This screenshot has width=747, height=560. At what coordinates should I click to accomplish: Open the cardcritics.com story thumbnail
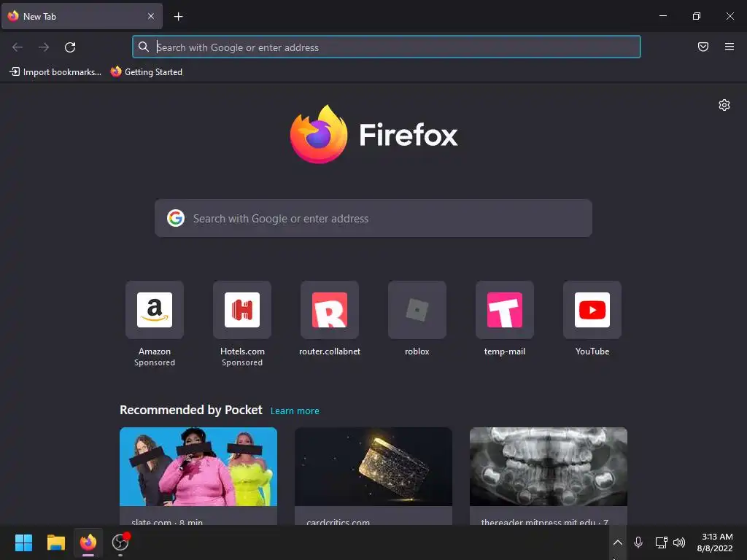point(373,466)
